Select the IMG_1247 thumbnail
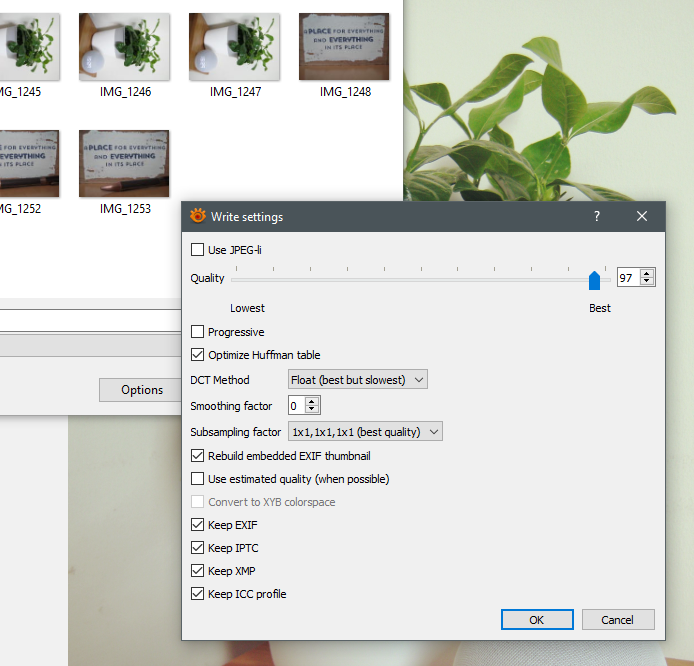The image size is (694, 666). tap(234, 46)
